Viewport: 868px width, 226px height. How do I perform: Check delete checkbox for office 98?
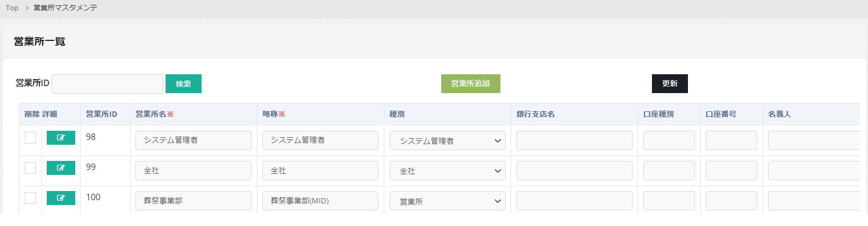click(x=31, y=138)
